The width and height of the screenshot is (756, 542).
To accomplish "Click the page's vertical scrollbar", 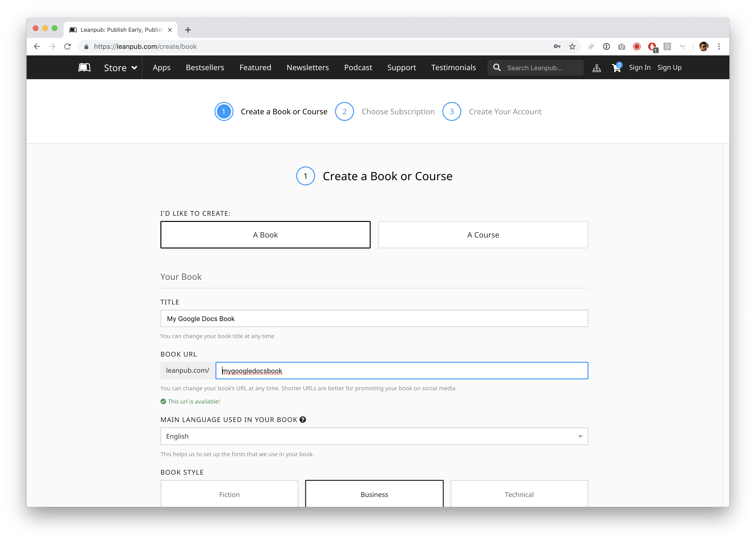I will pos(726,325).
